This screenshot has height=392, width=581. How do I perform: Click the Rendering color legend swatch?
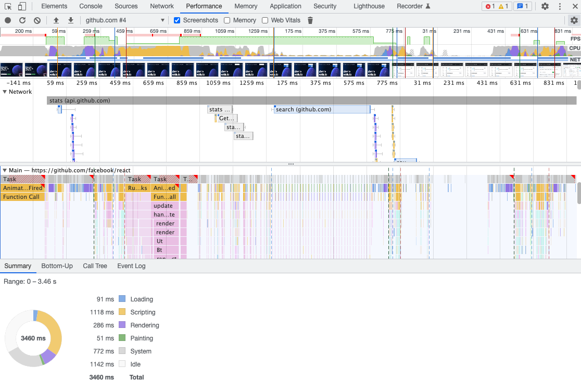click(x=122, y=325)
